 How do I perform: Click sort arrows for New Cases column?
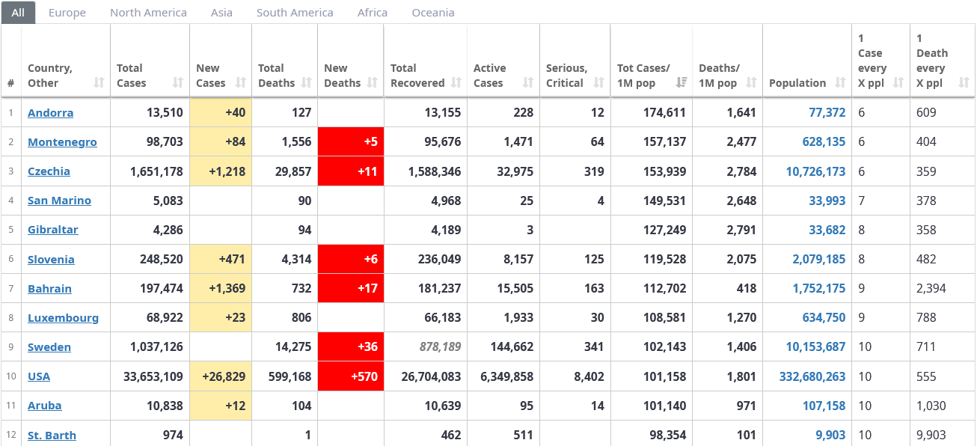240,82
